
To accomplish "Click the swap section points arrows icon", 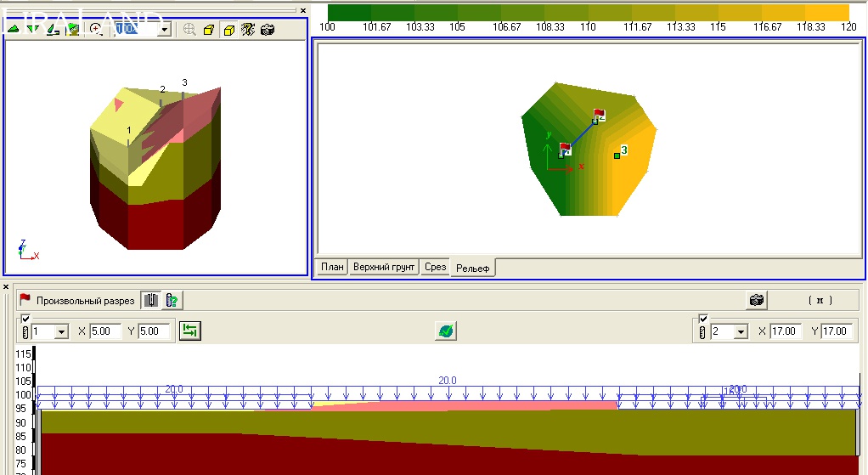I will click(189, 331).
